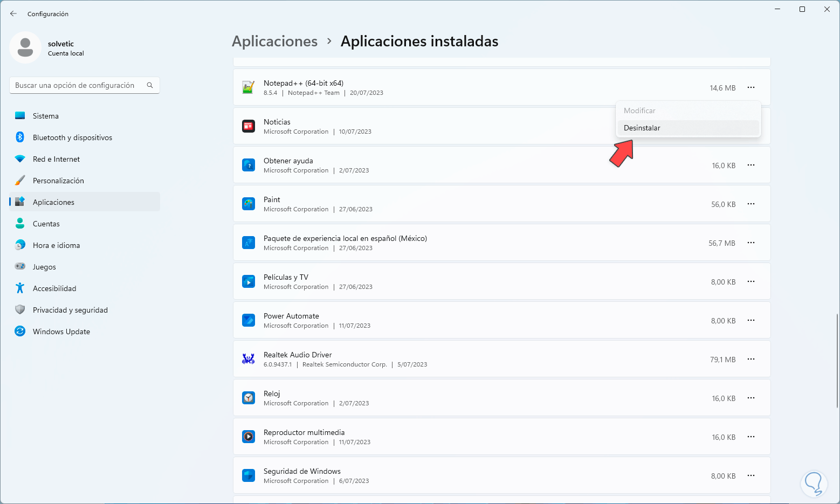The height and width of the screenshot is (504, 840).
Task: Click the Noticias app icon
Action: click(x=248, y=126)
